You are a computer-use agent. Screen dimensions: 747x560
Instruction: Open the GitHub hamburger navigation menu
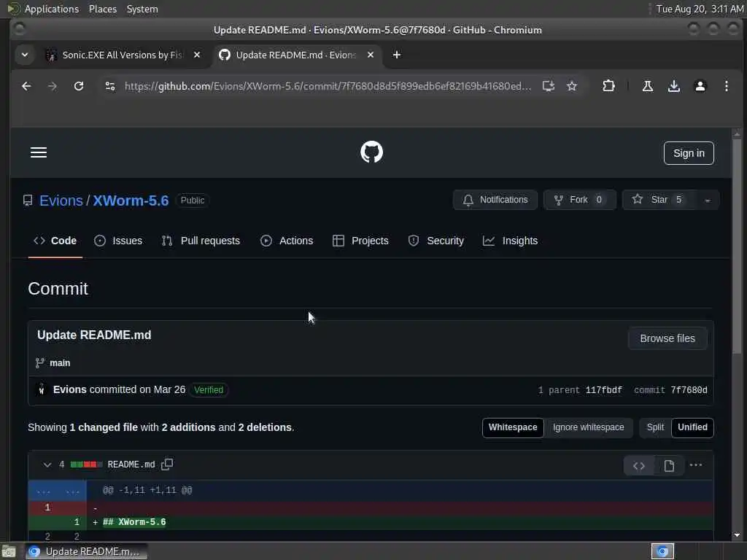[x=39, y=152]
